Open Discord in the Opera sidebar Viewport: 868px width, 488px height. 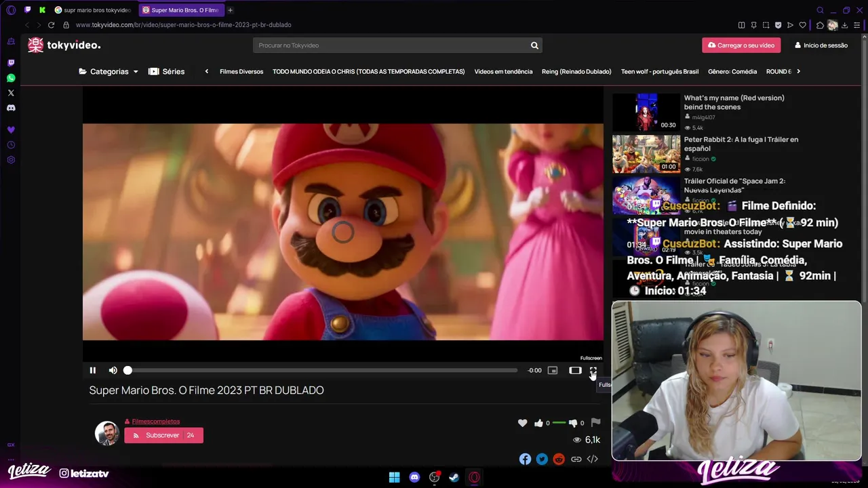[x=11, y=108]
